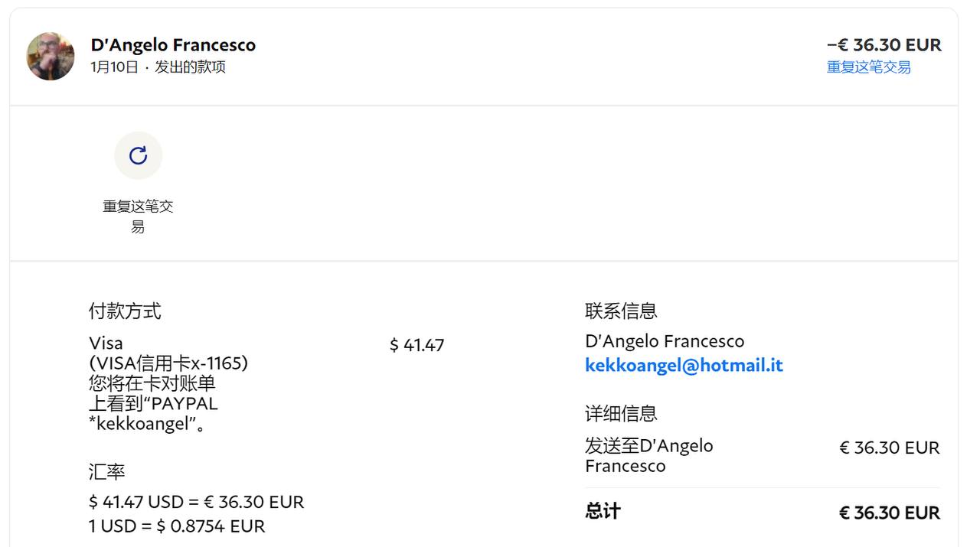The image size is (980, 547).
Task: Click D'Angelo Francesco's profile photo
Action: [x=51, y=56]
